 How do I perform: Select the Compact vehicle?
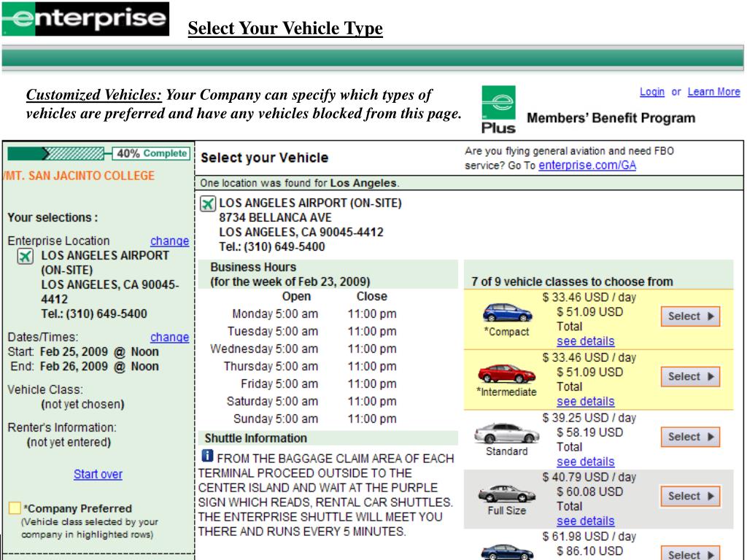[x=690, y=316]
